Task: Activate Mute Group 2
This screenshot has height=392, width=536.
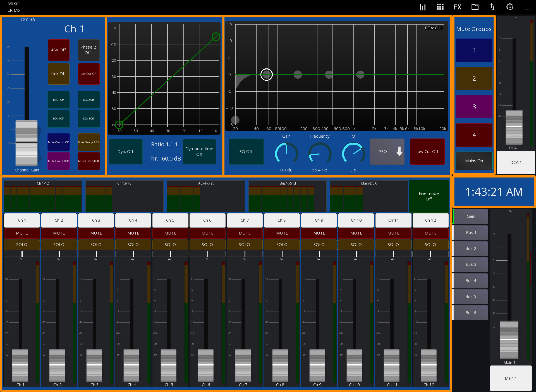Action: click(x=473, y=78)
